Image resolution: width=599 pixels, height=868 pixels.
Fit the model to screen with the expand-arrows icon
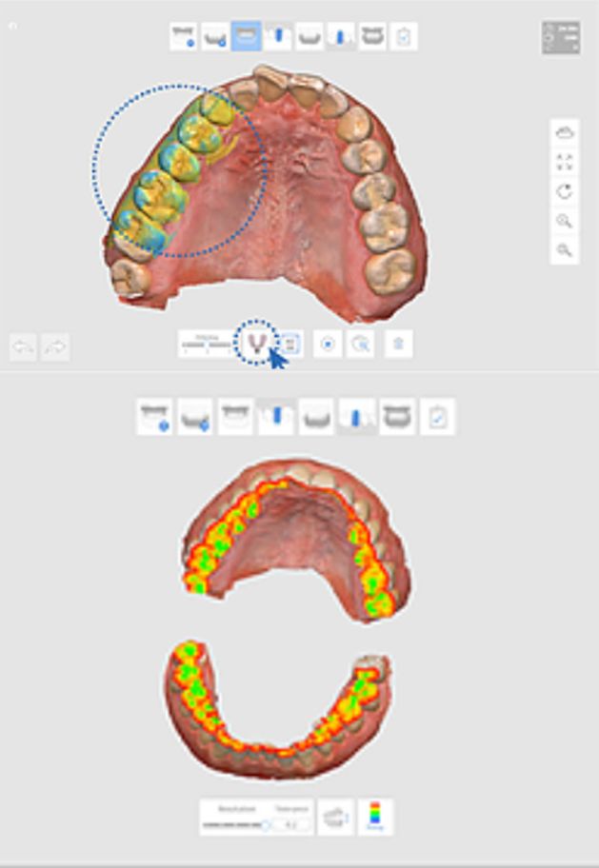tap(564, 162)
